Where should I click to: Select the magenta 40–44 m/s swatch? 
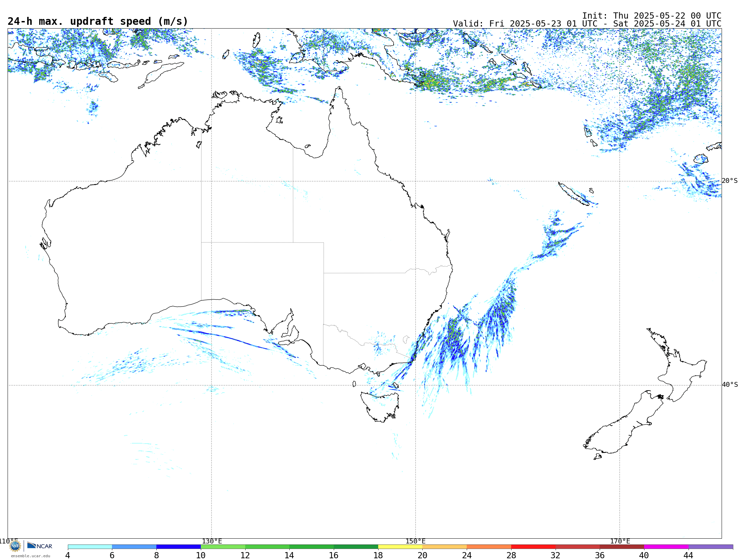click(666, 547)
